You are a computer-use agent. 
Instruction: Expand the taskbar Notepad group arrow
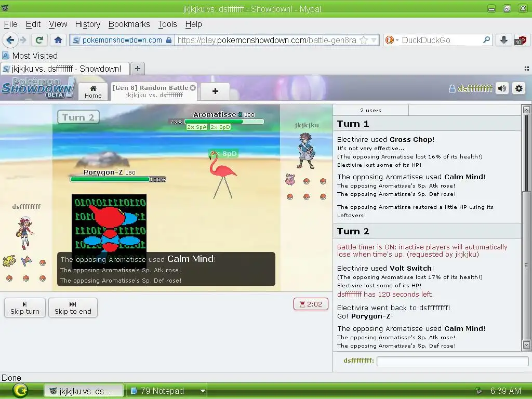(203, 391)
